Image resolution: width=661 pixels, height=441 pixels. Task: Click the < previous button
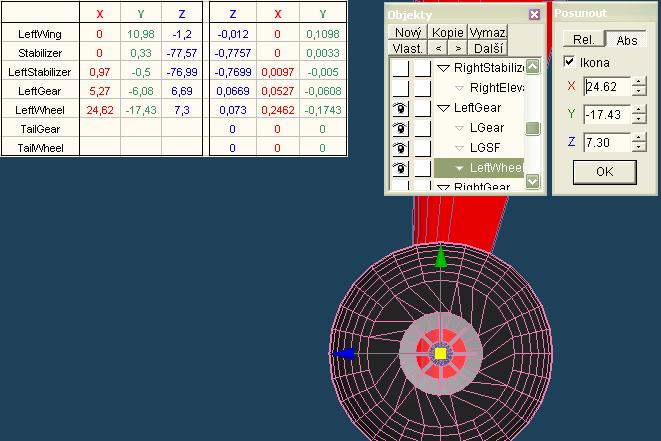(x=438, y=48)
